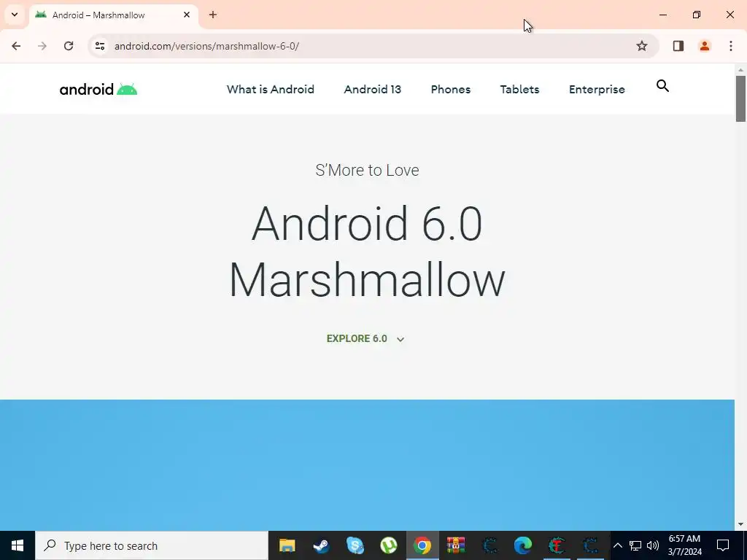Open the Chrome side panel icon
This screenshot has height=560, width=747.
(678, 46)
